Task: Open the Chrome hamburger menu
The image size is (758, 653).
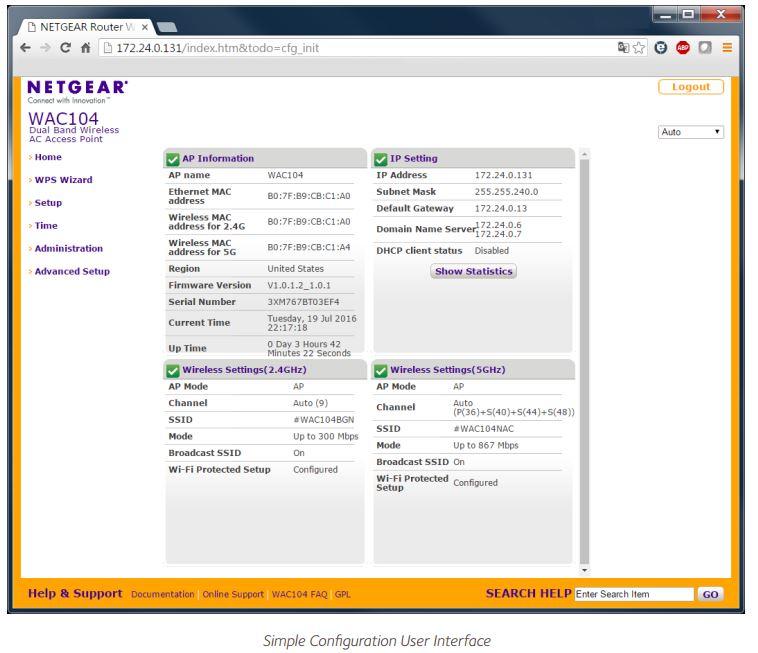Action: point(727,47)
